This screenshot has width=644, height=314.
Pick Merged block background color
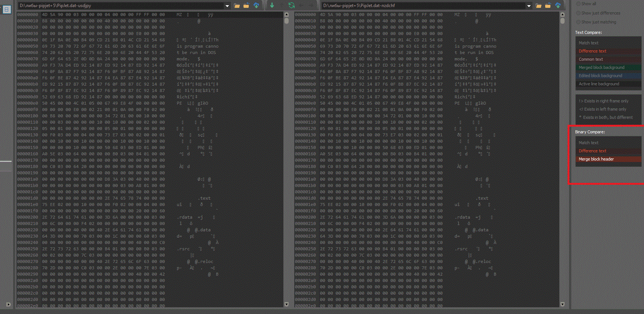608,67
